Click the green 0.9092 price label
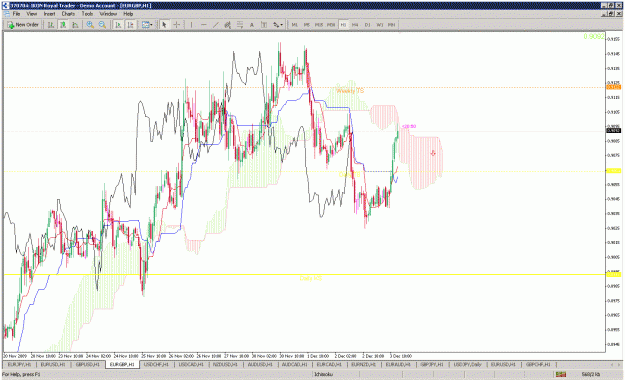The height and width of the screenshot is (380, 625). (x=594, y=37)
